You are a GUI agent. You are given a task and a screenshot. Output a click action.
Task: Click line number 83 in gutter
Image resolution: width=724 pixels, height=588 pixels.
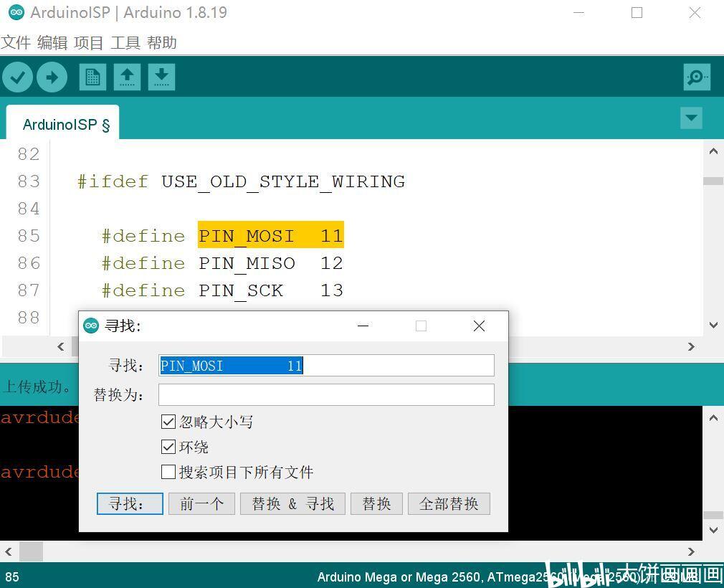click(29, 181)
